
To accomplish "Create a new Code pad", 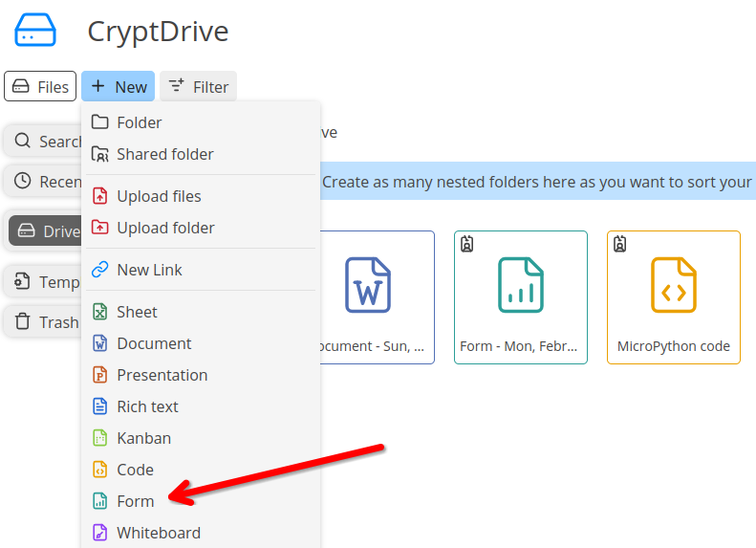I will (x=201, y=470).
